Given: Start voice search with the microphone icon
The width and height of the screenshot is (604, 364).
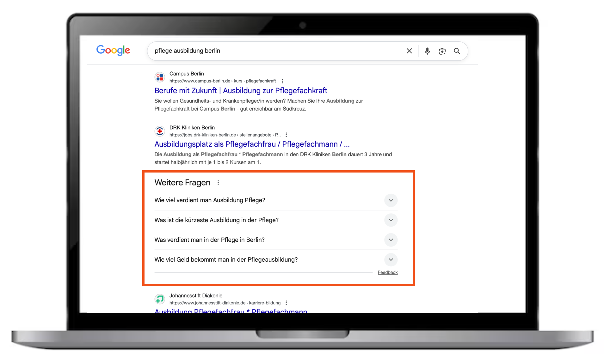Looking at the screenshot, I should (x=427, y=51).
